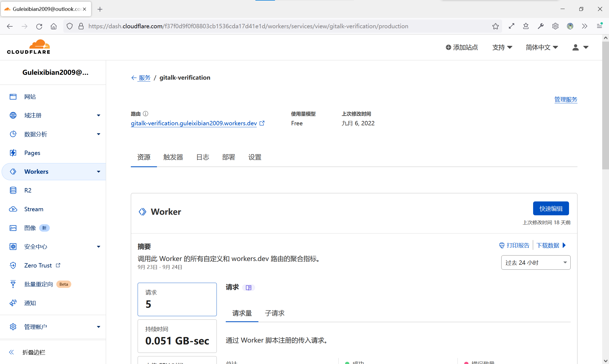Viewport: 609px width, 364px height.
Task: Switch to the 触发器 tab
Action: point(173,157)
